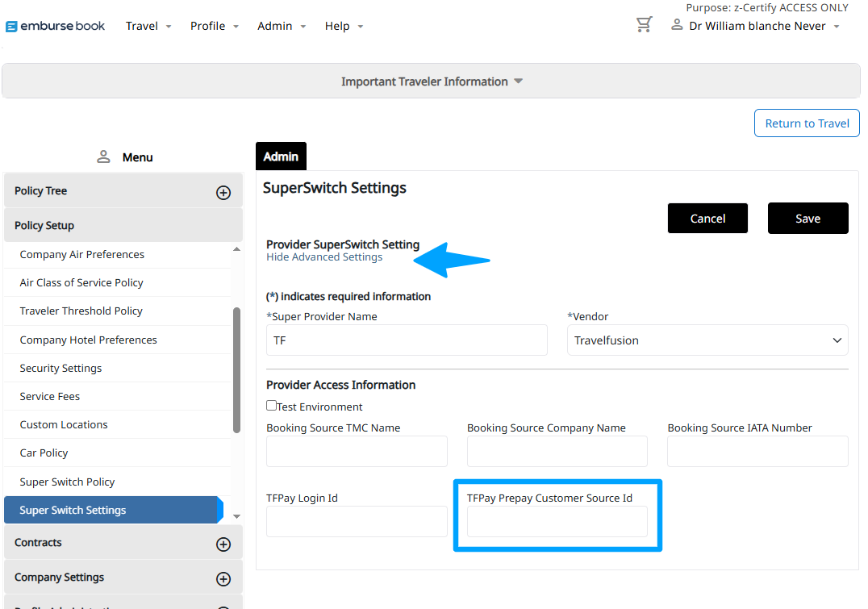Click the user profile icon beside Dr William
The width and height of the screenshot is (868, 609).
coord(677,24)
